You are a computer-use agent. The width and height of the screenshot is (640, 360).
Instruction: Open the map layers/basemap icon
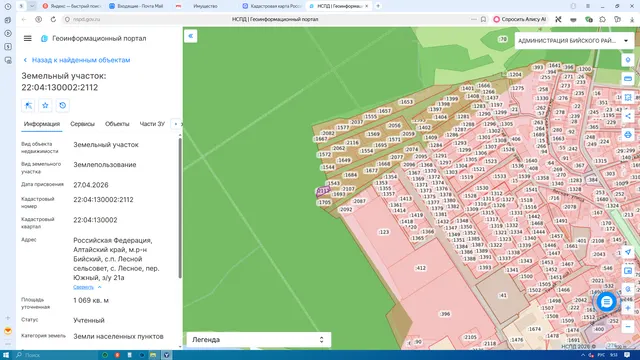pyautogui.click(x=628, y=271)
